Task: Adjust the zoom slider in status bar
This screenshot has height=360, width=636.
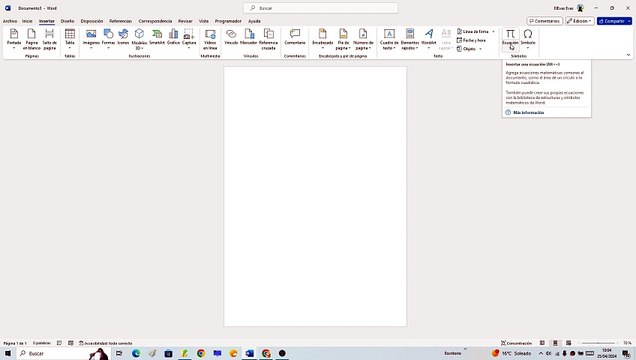Action: [x=598, y=343]
